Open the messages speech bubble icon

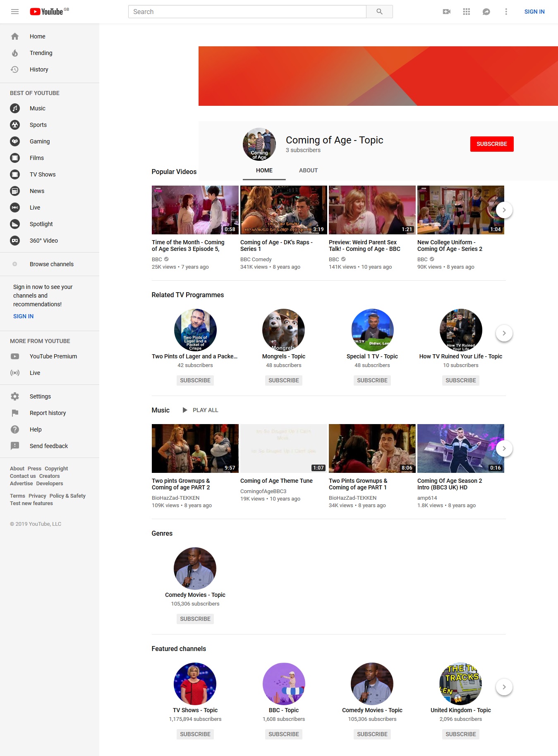486,12
